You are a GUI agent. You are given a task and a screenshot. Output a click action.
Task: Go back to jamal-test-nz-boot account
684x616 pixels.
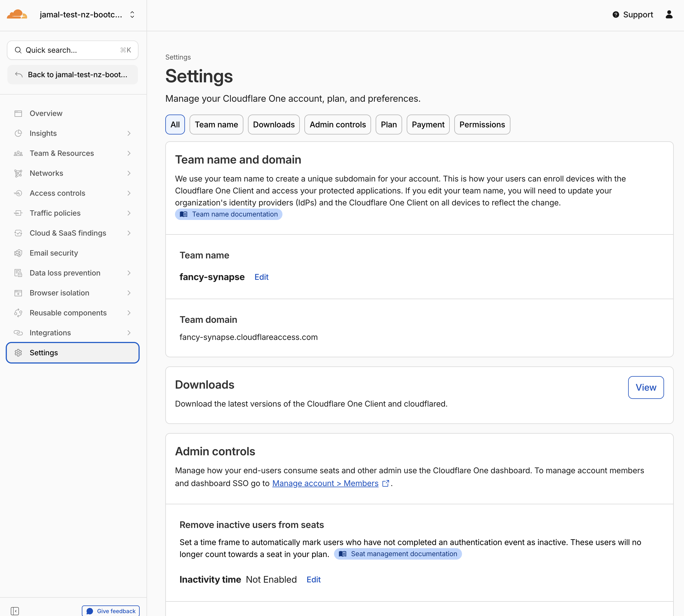click(72, 74)
